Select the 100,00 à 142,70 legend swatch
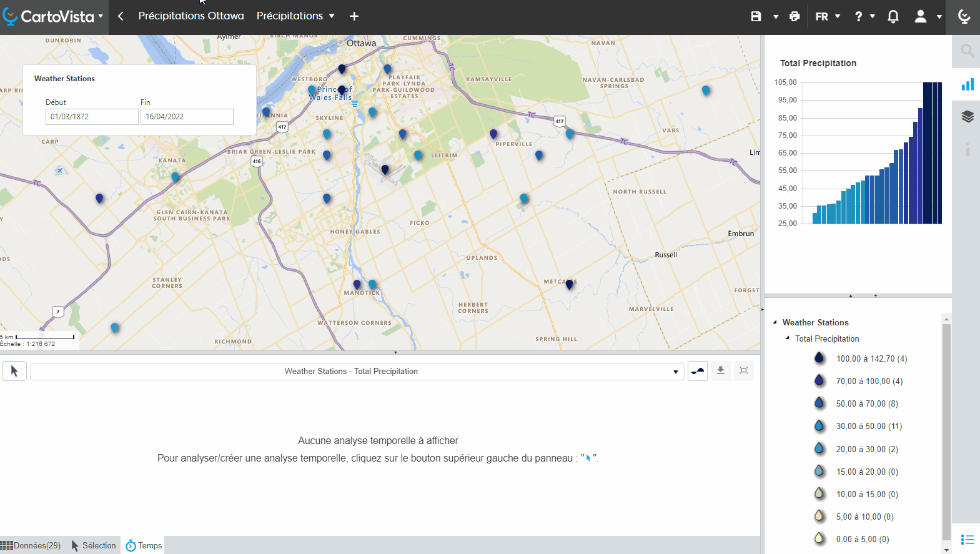The width and height of the screenshot is (980, 554). click(x=819, y=358)
